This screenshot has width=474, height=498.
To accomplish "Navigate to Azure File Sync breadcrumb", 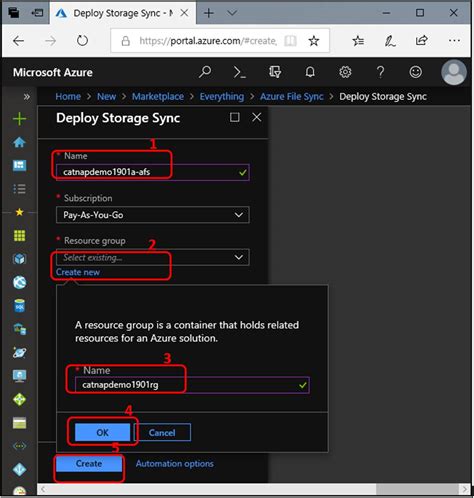I will coord(292,97).
